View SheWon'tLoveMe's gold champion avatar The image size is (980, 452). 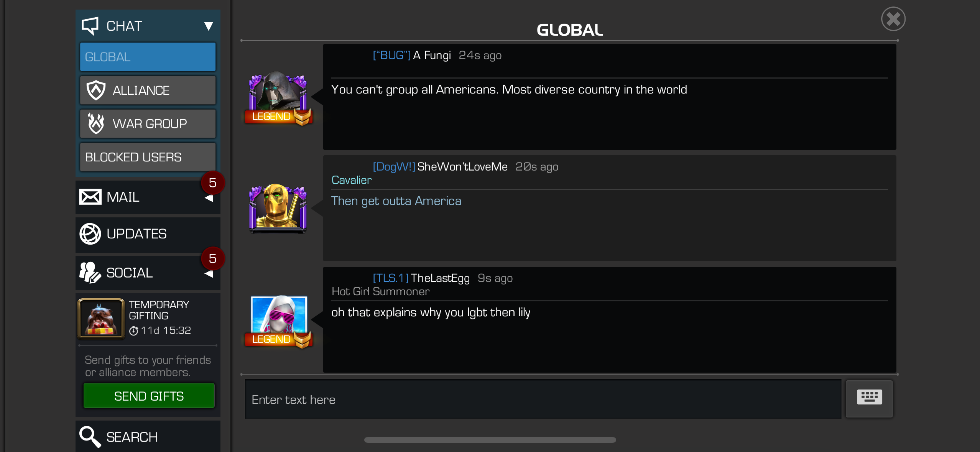[278, 208]
